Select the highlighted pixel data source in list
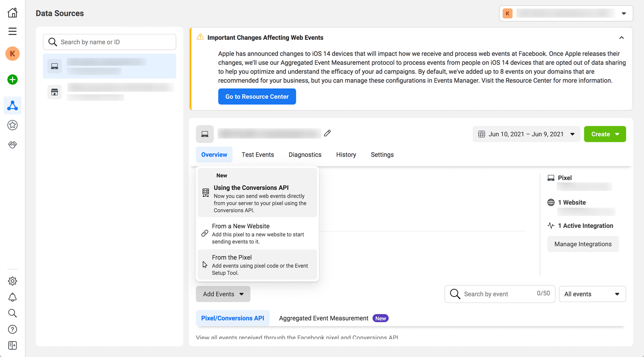The image size is (644, 357). 109,66
